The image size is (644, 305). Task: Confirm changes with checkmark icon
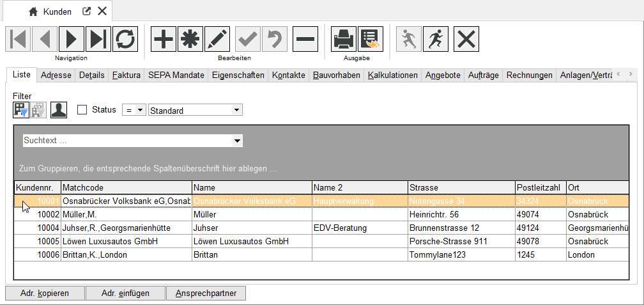pyautogui.click(x=248, y=39)
